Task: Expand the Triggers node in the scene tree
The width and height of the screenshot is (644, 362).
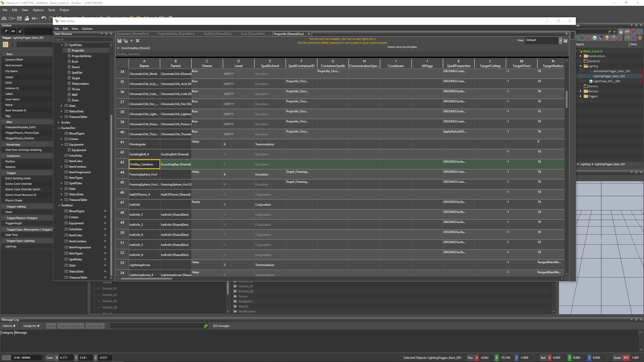Action: click(581, 96)
